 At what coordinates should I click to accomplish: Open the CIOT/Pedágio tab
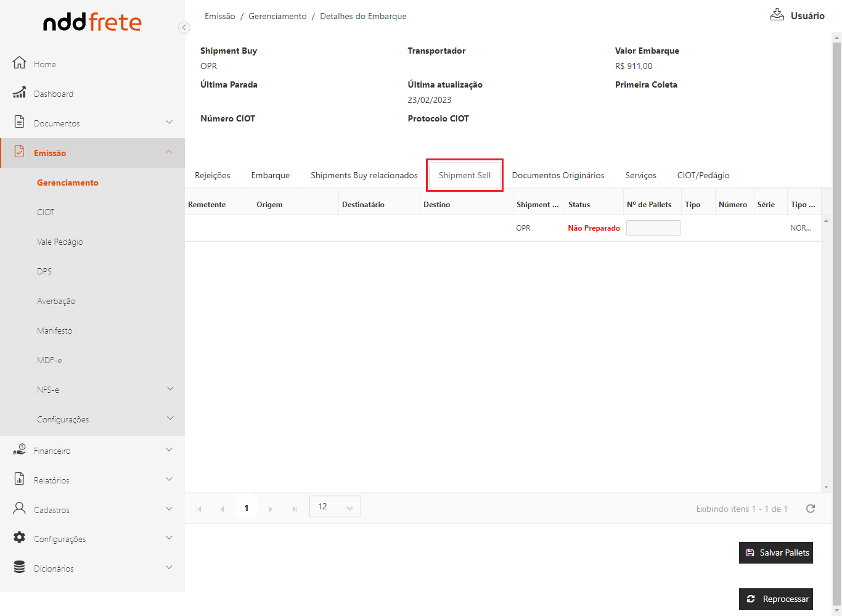(x=703, y=176)
